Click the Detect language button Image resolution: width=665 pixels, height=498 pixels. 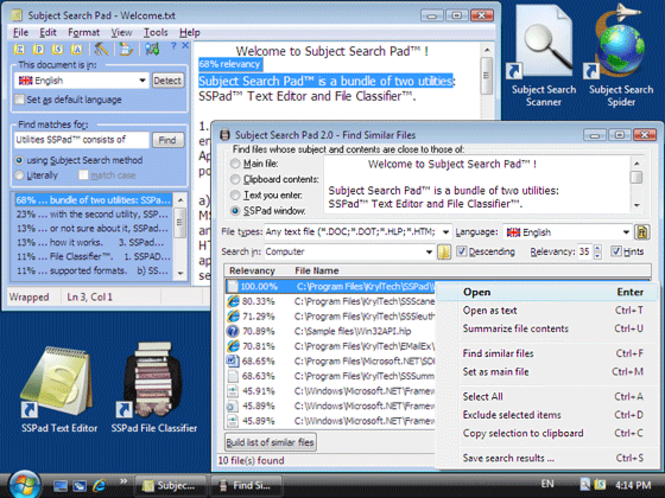click(167, 80)
